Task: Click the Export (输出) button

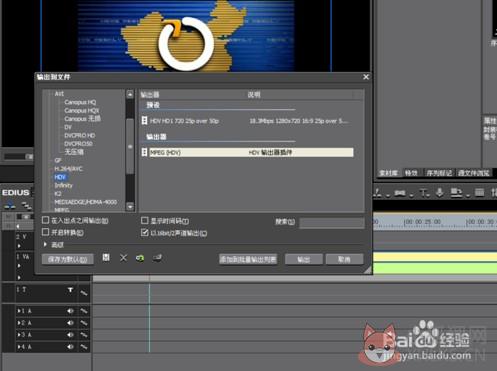Action: (x=303, y=259)
